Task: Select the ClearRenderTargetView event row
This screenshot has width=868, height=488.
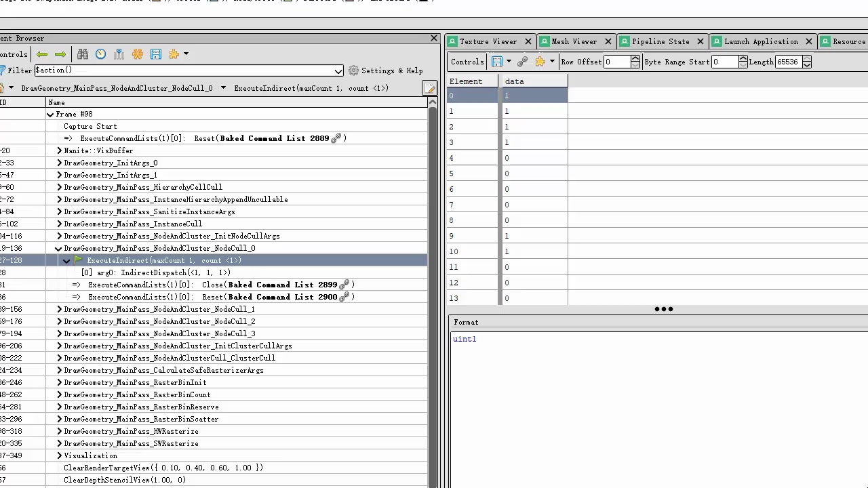Action: coord(163,468)
